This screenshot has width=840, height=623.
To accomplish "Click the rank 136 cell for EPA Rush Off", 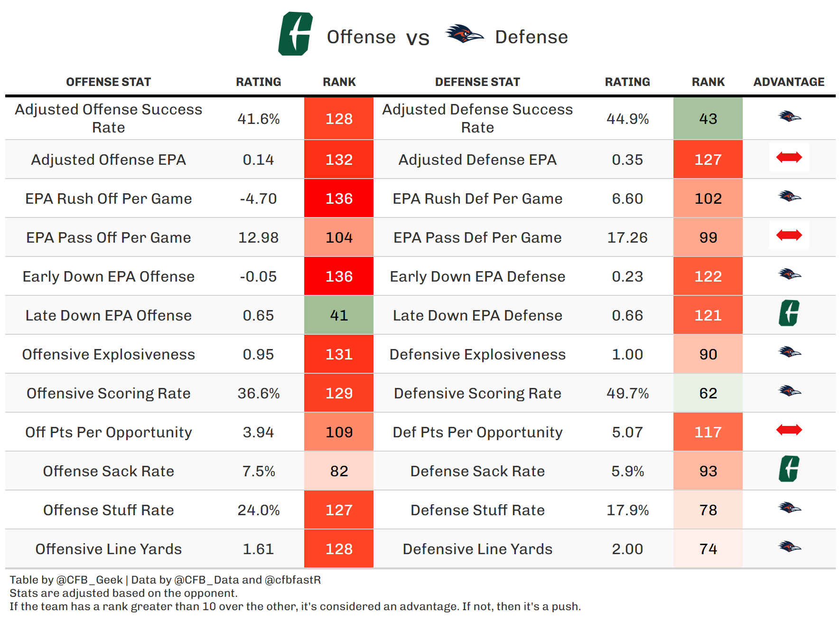I will click(x=339, y=198).
